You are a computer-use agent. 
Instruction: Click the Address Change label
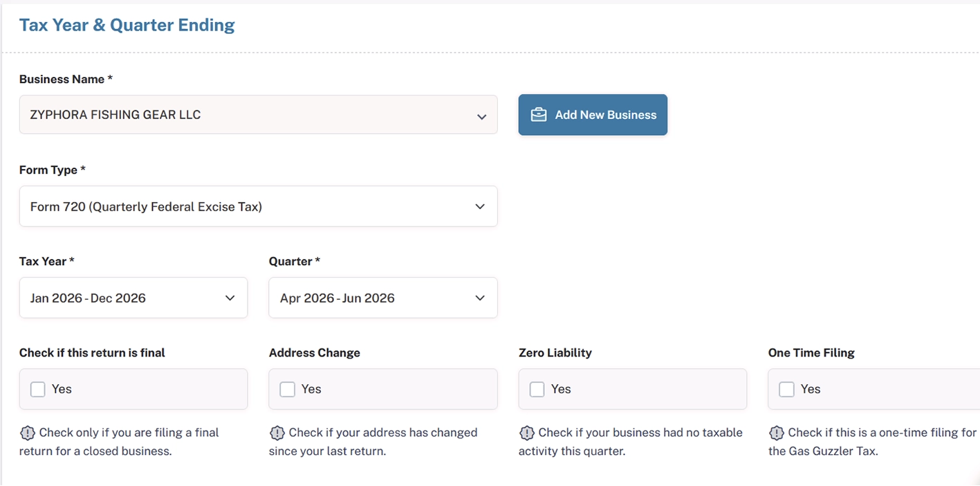click(315, 352)
